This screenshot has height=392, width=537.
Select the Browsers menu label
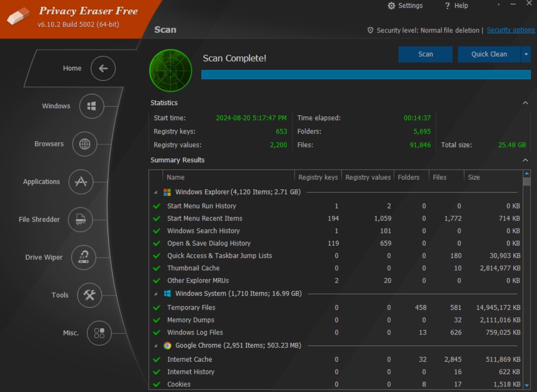pyautogui.click(x=49, y=144)
